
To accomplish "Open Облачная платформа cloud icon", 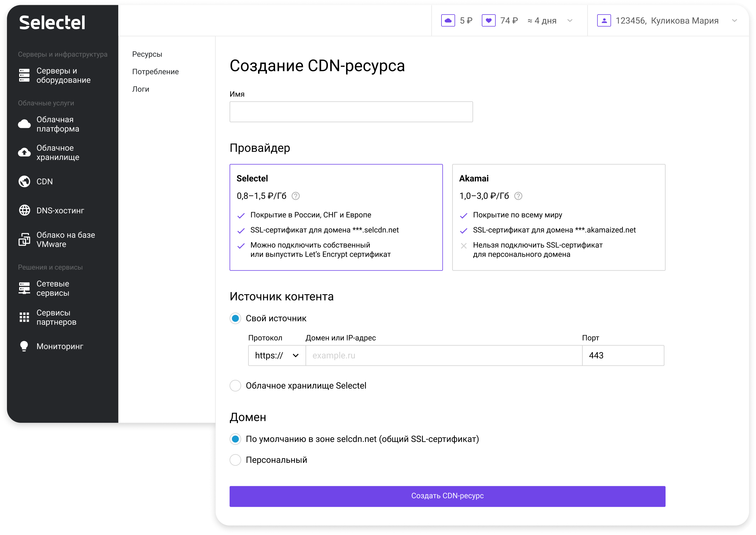I will click(x=24, y=124).
